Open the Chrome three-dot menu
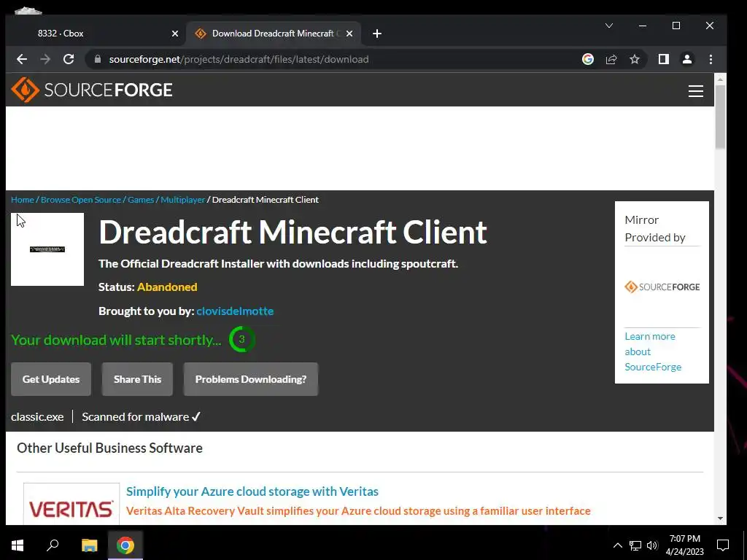 coord(711,59)
